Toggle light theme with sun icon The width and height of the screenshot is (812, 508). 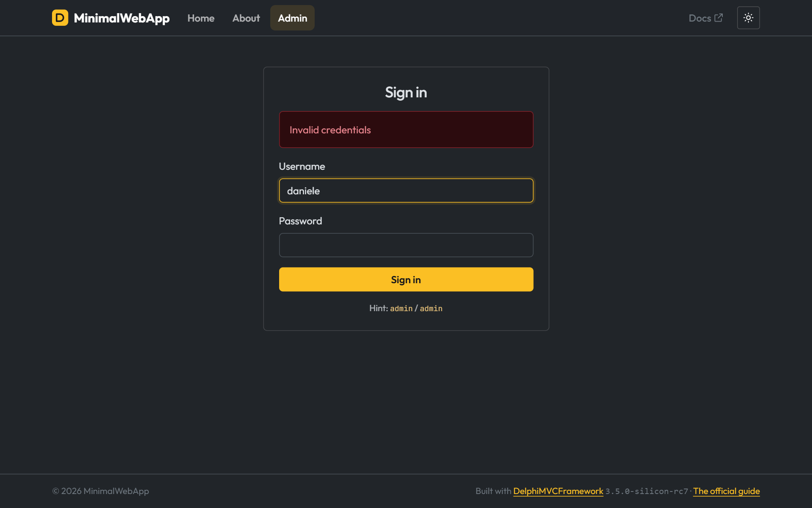click(x=748, y=18)
